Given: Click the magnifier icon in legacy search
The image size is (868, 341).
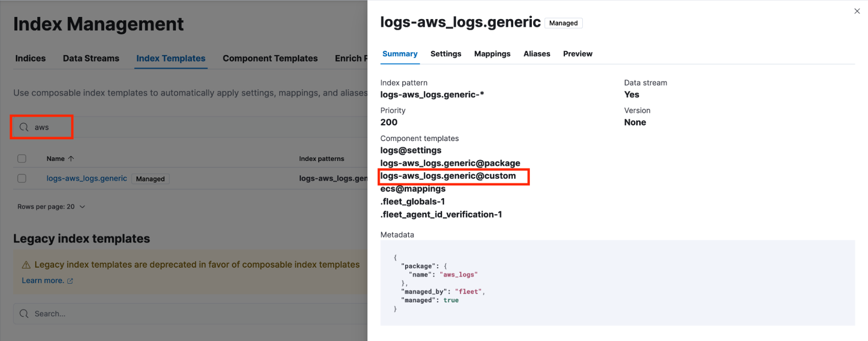Looking at the screenshot, I should (24, 314).
